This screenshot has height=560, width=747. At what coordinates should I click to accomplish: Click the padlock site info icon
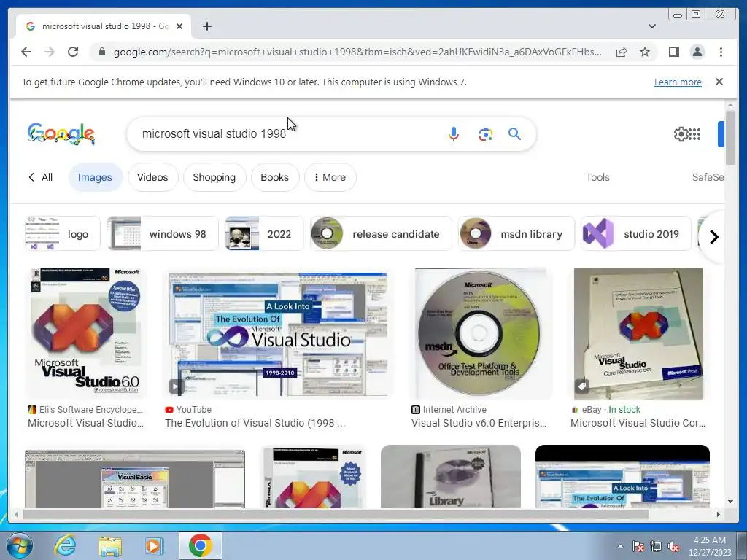pyautogui.click(x=101, y=52)
